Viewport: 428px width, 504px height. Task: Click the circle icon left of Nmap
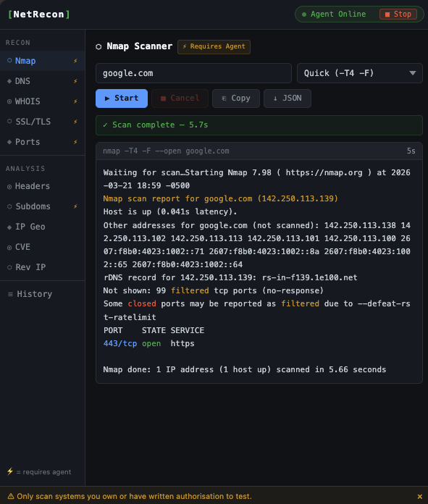(x=9, y=60)
